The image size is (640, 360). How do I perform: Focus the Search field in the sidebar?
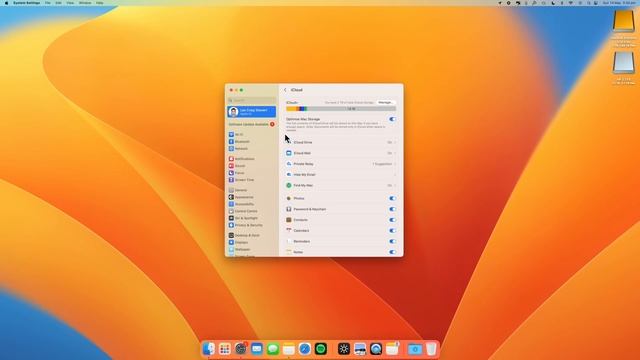coord(251,100)
